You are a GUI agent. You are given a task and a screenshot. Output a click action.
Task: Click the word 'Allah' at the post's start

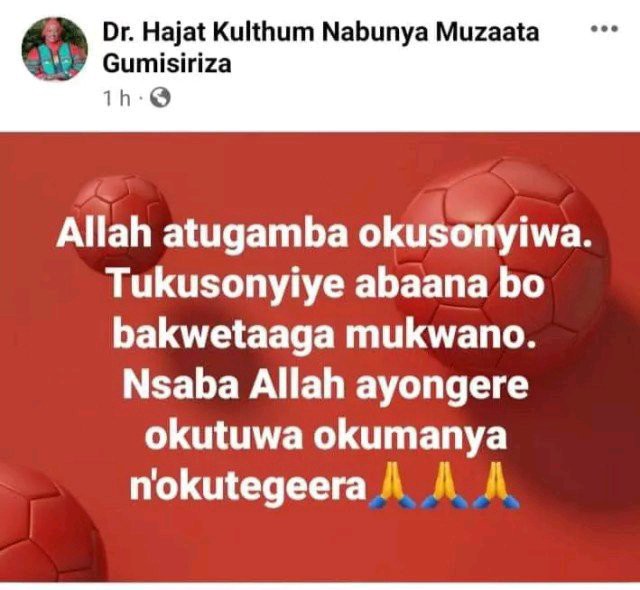[x=108, y=236]
